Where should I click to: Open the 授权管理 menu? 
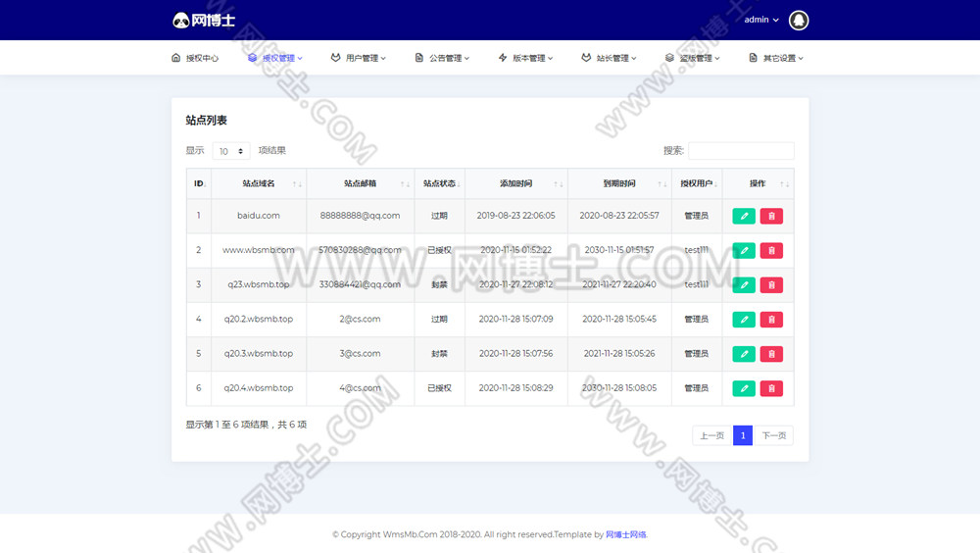(275, 58)
